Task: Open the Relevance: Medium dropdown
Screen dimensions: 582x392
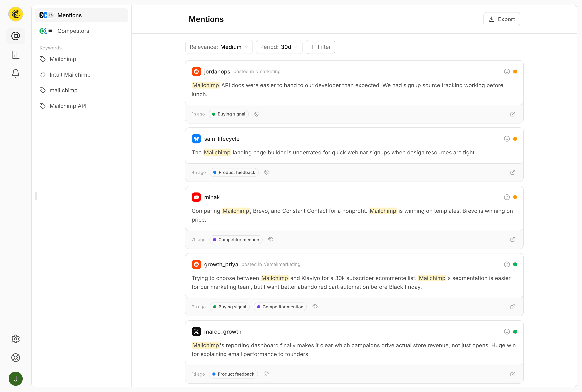Action: pyautogui.click(x=219, y=47)
